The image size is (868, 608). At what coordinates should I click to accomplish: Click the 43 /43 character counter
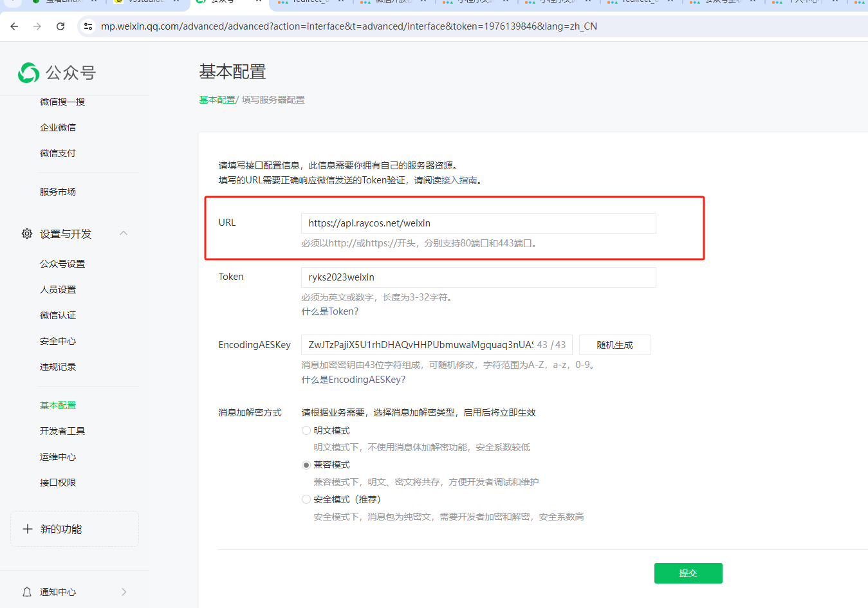(551, 345)
